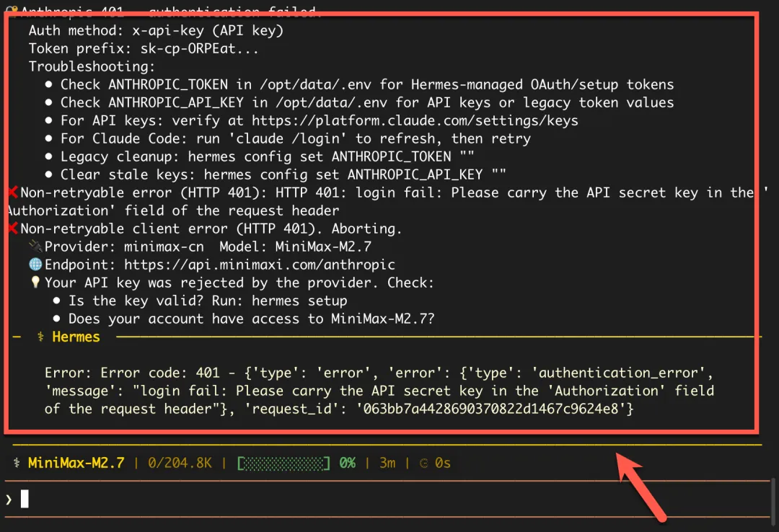The height and width of the screenshot is (532, 779).
Task: Click the '0s' elapsed value
Action: click(443, 463)
